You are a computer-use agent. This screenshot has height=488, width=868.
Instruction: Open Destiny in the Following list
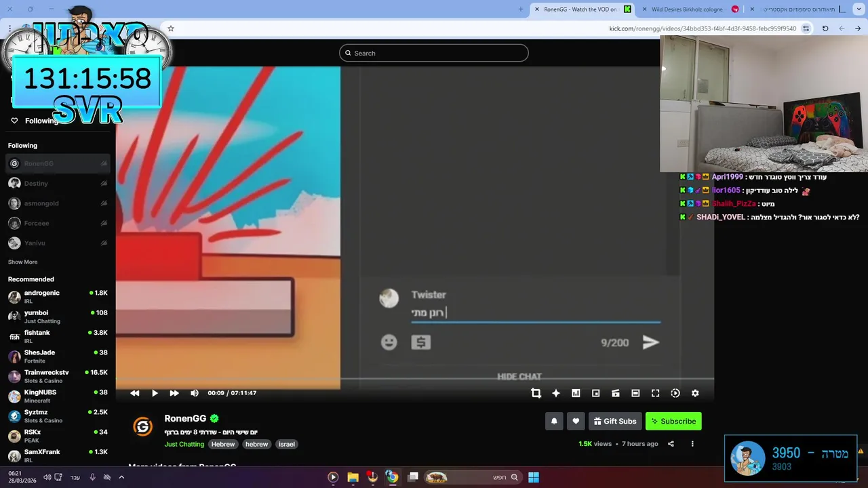58,183
